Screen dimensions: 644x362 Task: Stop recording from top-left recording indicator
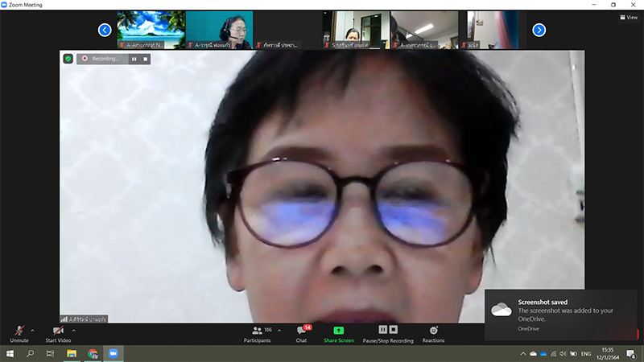pos(146,59)
